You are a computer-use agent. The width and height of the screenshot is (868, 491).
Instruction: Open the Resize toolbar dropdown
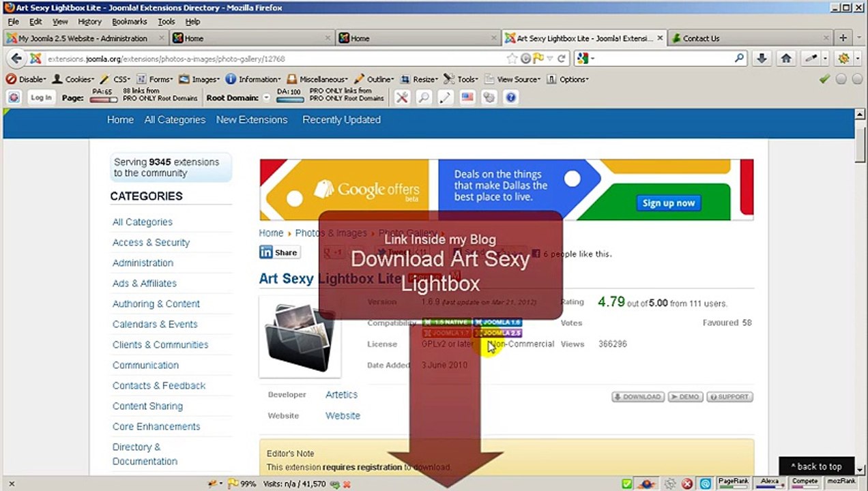(x=420, y=79)
